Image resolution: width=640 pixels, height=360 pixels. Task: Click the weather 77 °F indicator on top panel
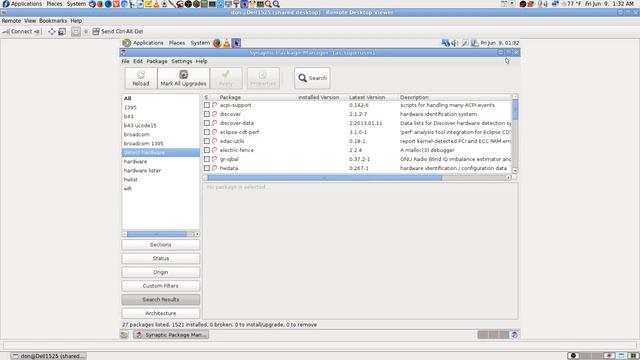[x=572, y=4]
